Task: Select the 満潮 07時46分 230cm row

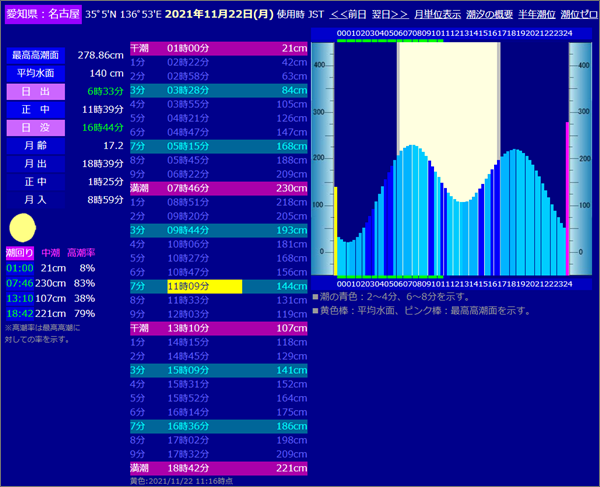Action: (218, 189)
